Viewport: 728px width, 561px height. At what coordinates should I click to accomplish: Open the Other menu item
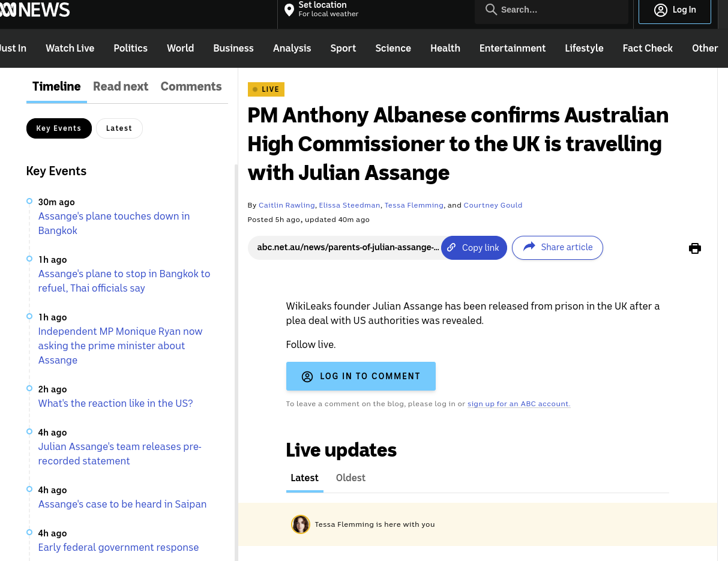tap(705, 48)
